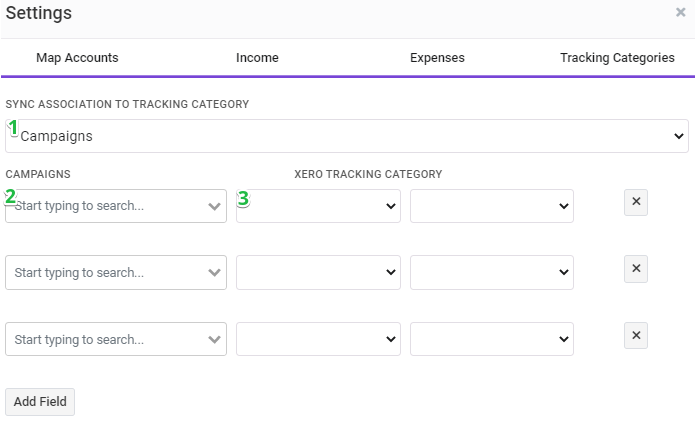
Task: Remove the third campaign mapping row
Action: click(x=636, y=336)
